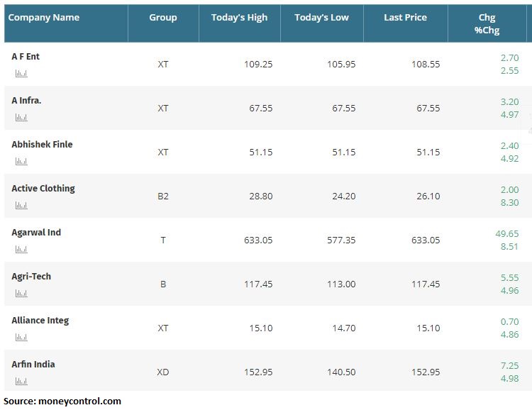Sort by Company Name column header

(44, 17)
